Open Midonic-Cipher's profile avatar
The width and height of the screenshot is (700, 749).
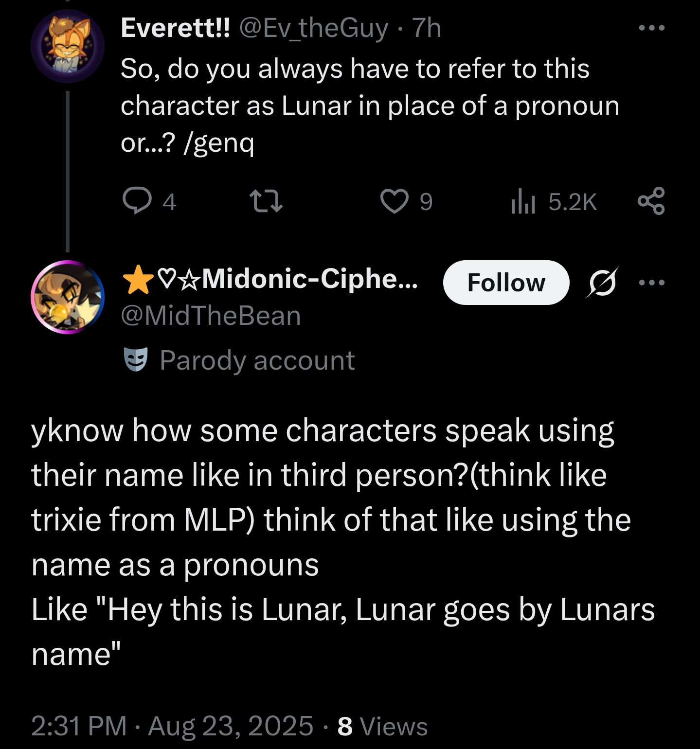pyautogui.click(x=68, y=297)
